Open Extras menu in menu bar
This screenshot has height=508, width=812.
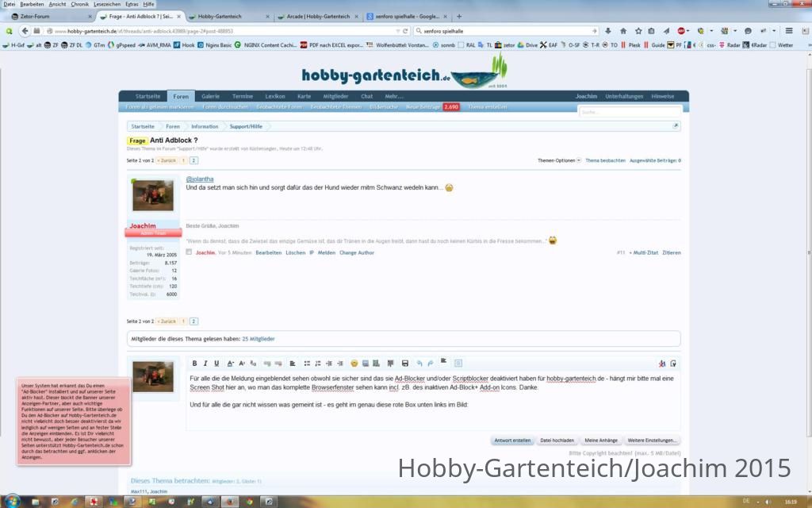click(132, 4)
